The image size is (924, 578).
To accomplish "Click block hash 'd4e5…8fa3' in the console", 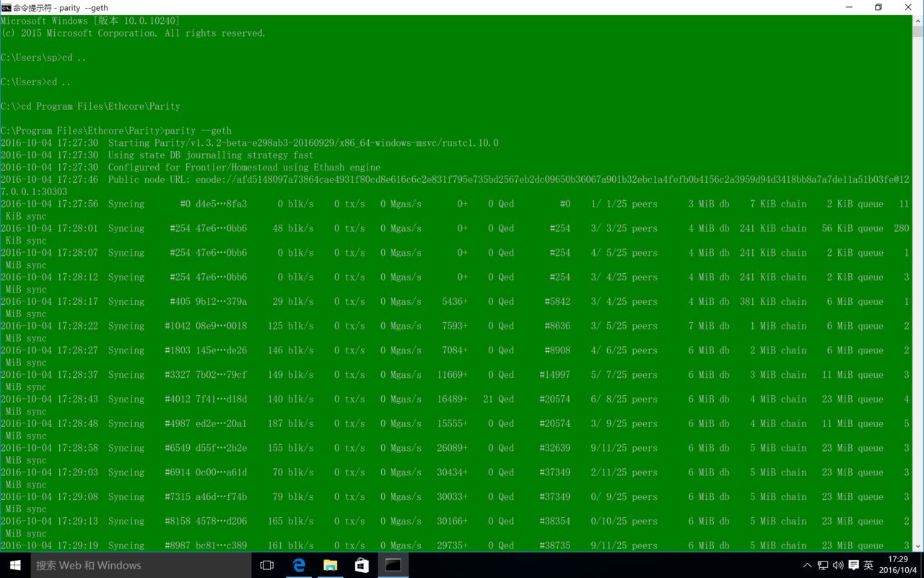I will [x=221, y=204].
